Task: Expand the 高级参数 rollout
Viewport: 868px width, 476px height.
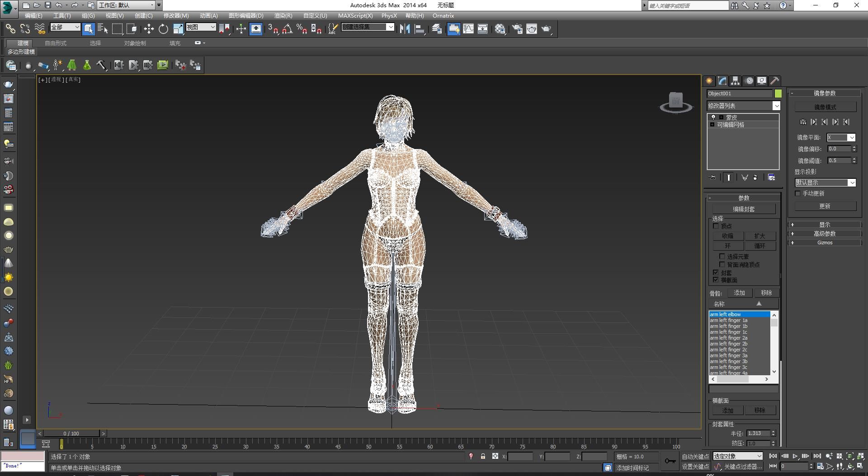Action: pyautogui.click(x=825, y=233)
